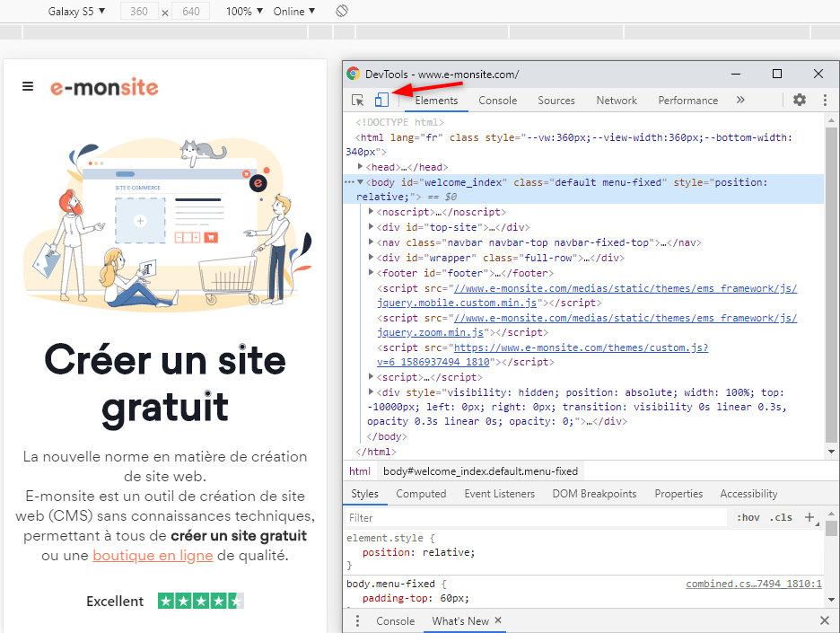The image size is (840, 633).
Task: Toggle the :hov element state panel
Action: [748, 517]
